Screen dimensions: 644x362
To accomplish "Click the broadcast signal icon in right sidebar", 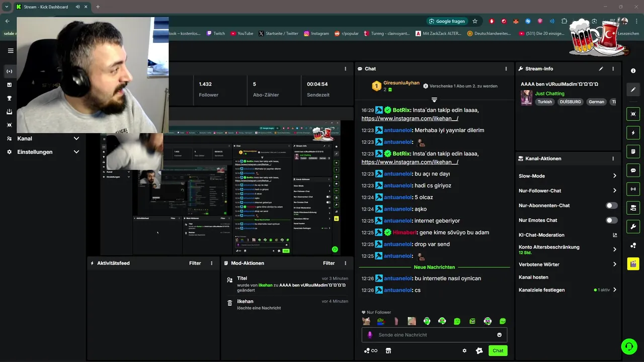I will click(x=633, y=189).
